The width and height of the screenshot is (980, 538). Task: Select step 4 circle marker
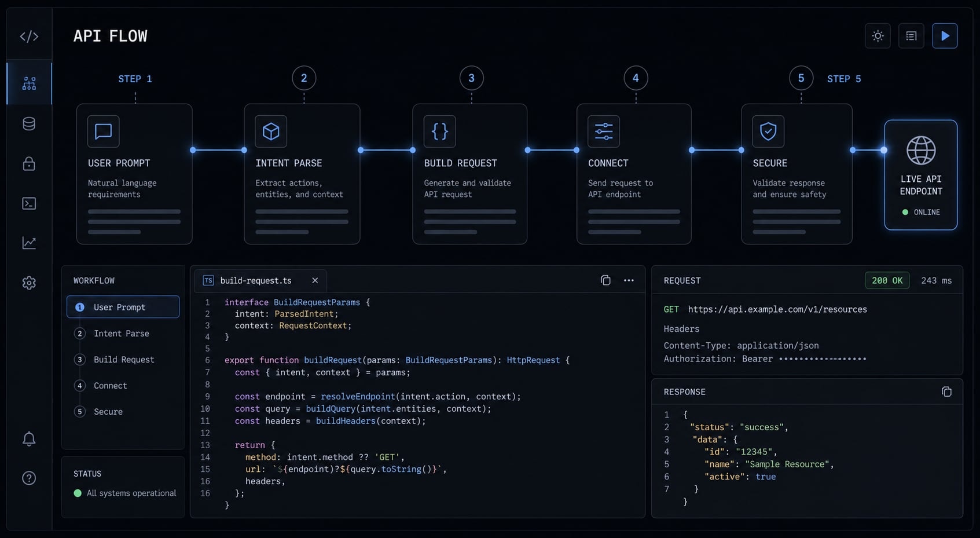click(x=636, y=78)
